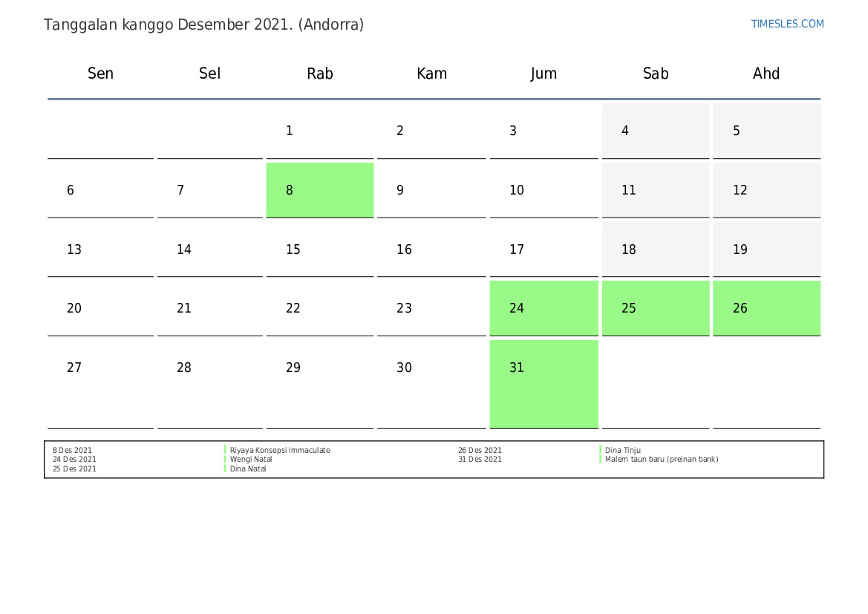Click Saturday day 18 cell
Screen dimensions: 868x614
point(656,249)
